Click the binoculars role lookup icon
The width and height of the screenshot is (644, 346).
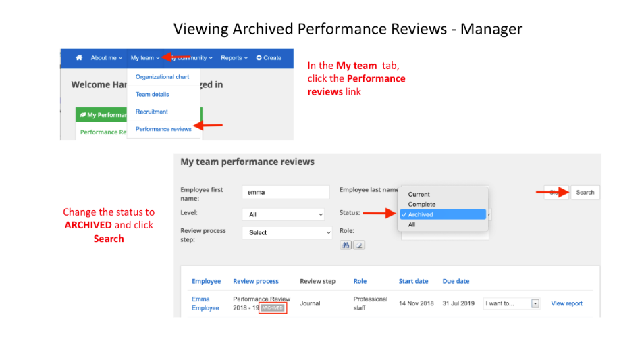[346, 245]
